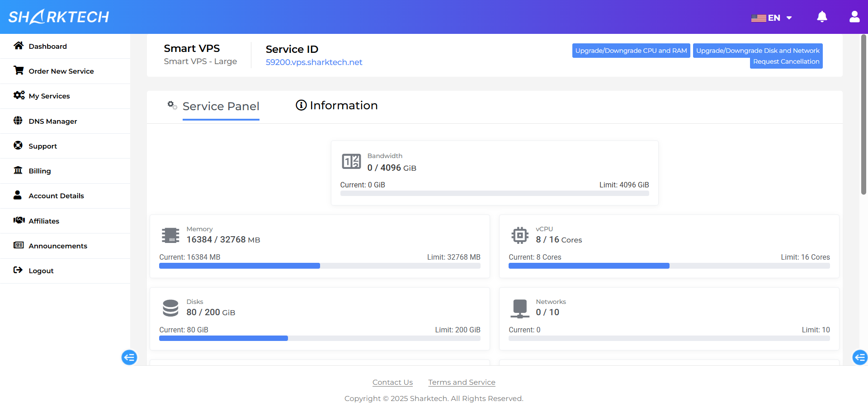Click '80 / 200 GiB' disks value
This screenshot has height=415, width=868.
(211, 312)
